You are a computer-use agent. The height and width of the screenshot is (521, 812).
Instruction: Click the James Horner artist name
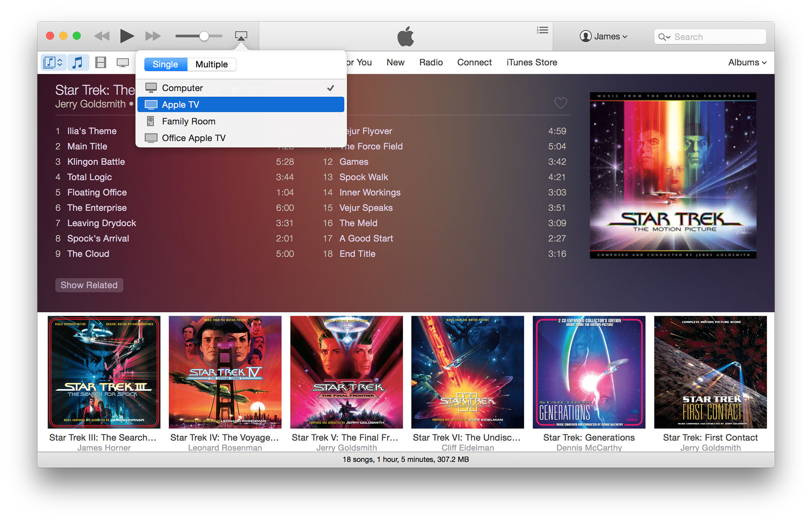104,447
